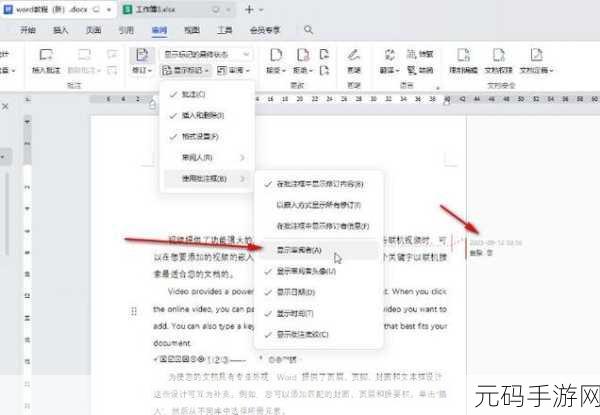Image resolution: width=600 pixels, height=415 pixels.
Task: Click the horizontal ruler left indent marker
Action: tap(152, 103)
